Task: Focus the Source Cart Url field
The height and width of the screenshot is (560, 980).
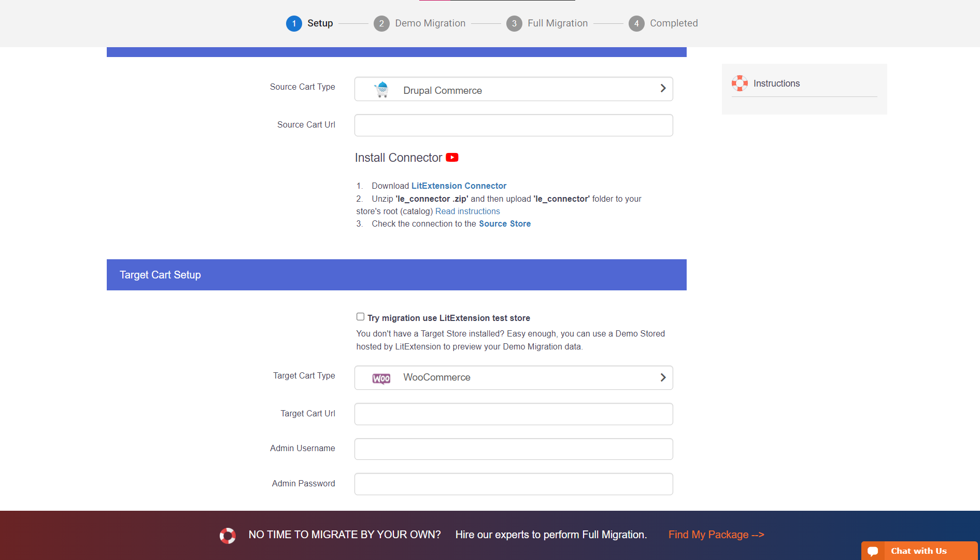Action: (514, 125)
